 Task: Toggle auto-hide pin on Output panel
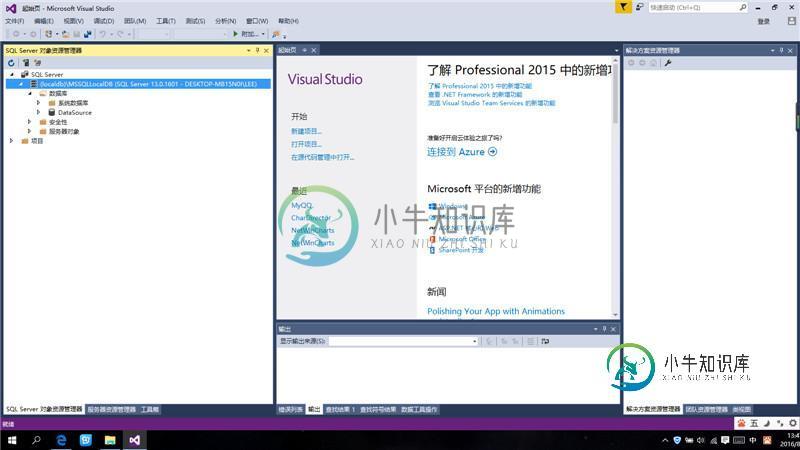[x=604, y=329]
